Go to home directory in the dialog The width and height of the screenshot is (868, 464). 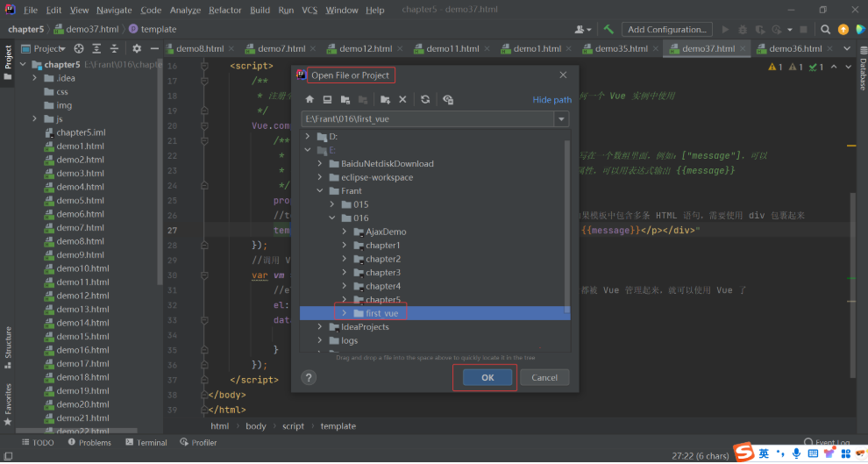click(309, 100)
